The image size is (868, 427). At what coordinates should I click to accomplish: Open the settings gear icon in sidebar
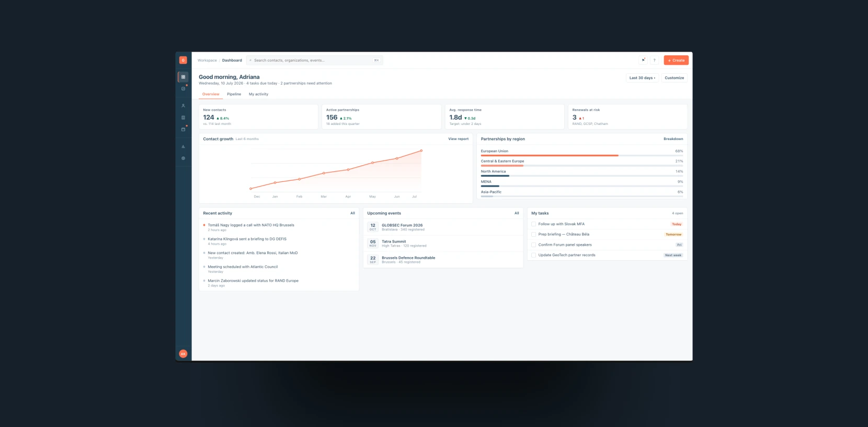(183, 158)
